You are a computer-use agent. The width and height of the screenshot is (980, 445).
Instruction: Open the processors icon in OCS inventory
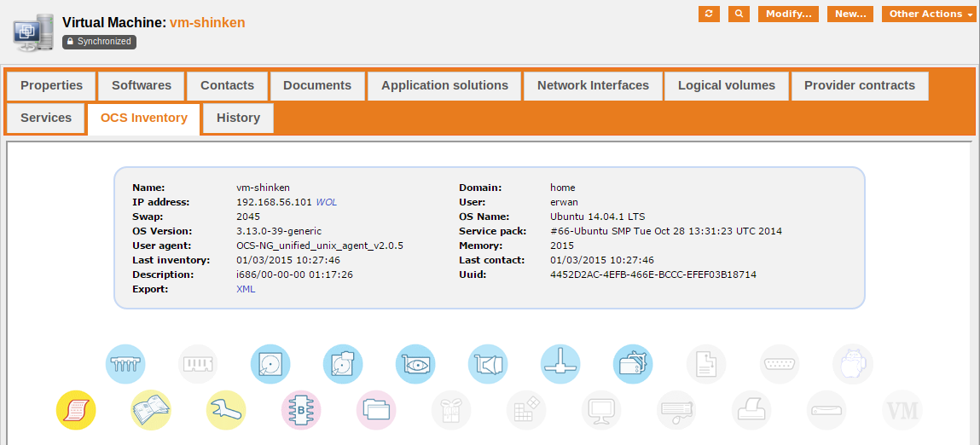click(x=125, y=364)
